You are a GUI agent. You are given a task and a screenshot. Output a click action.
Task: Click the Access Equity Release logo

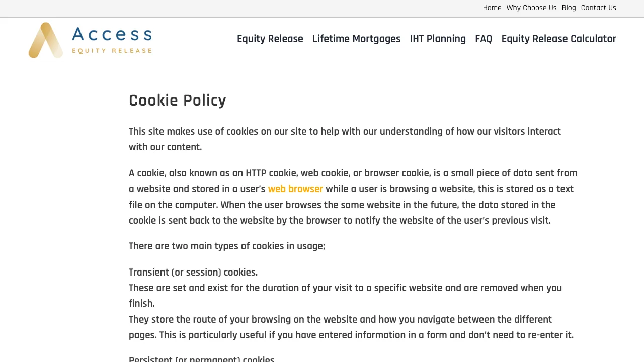click(90, 40)
